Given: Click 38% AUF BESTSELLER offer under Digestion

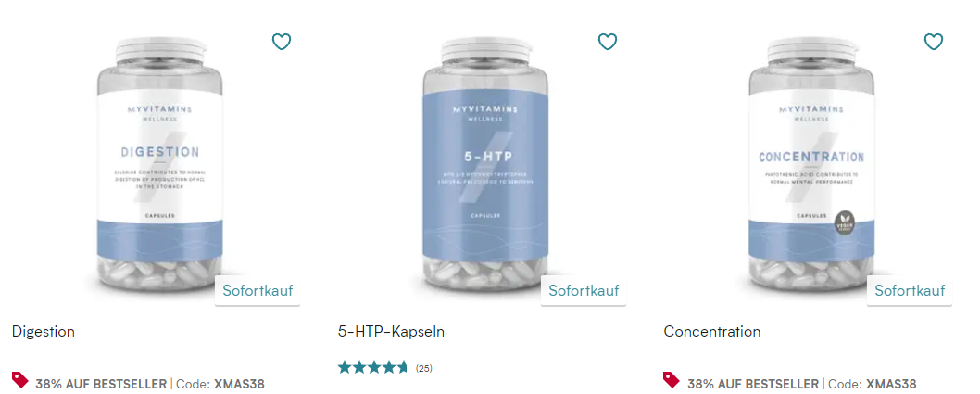Looking at the screenshot, I should click(x=101, y=384).
